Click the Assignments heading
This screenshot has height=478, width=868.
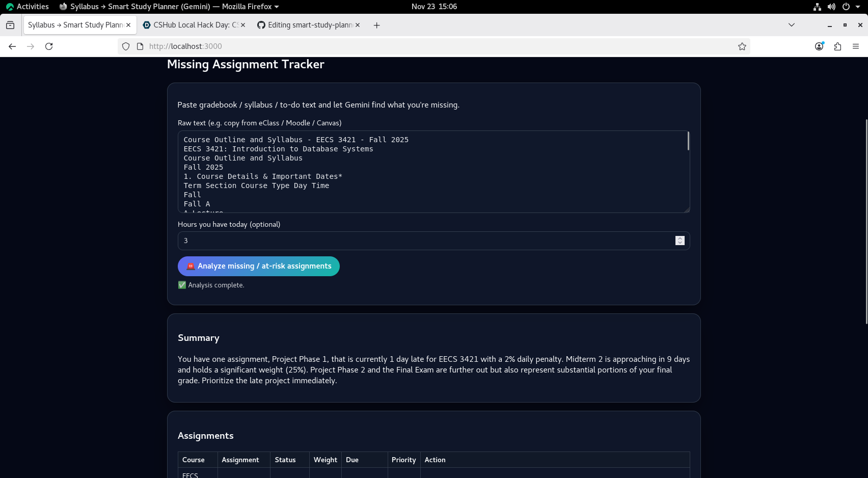pyautogui.click(x=206, y=436)
